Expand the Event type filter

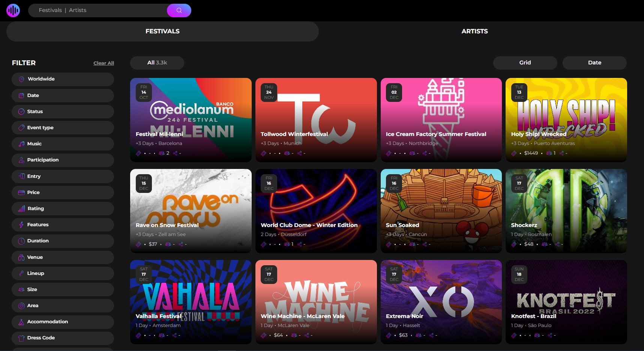[63, 128]
